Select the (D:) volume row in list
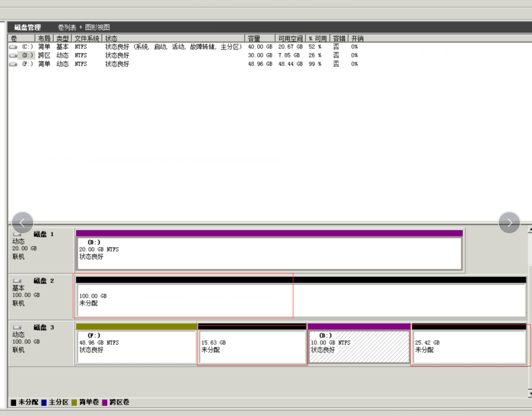532x416 pixels. tap(183, 55)
